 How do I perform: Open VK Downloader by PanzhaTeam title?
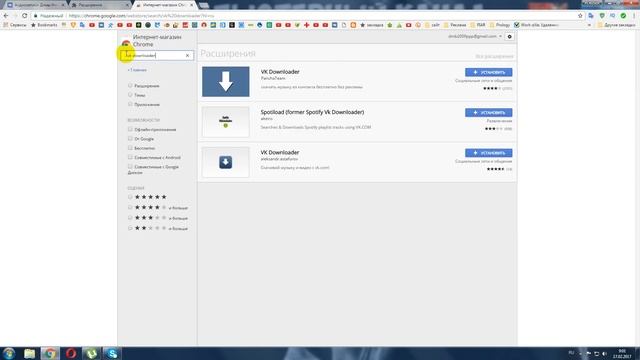click(280, 72)
